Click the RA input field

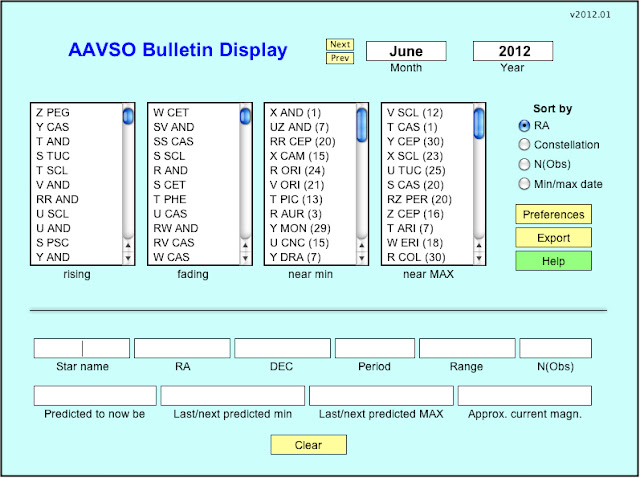[x=182, y=348]
